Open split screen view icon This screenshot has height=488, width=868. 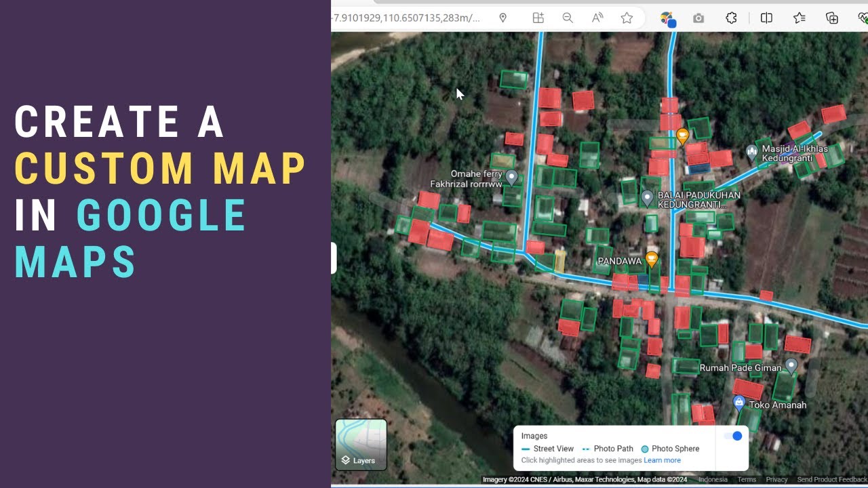pyautogui.click(x=766, y=18)
